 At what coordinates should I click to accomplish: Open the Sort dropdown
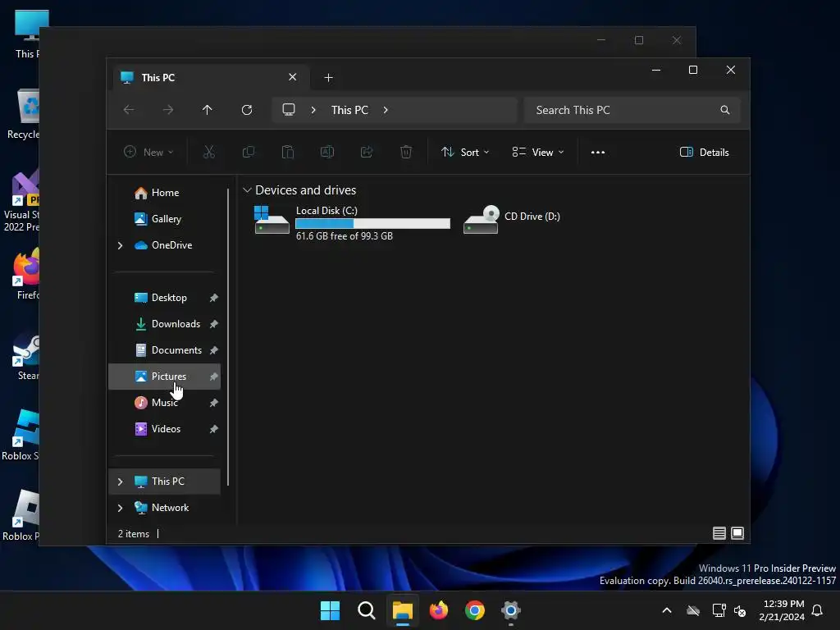(x=465, y=152)
